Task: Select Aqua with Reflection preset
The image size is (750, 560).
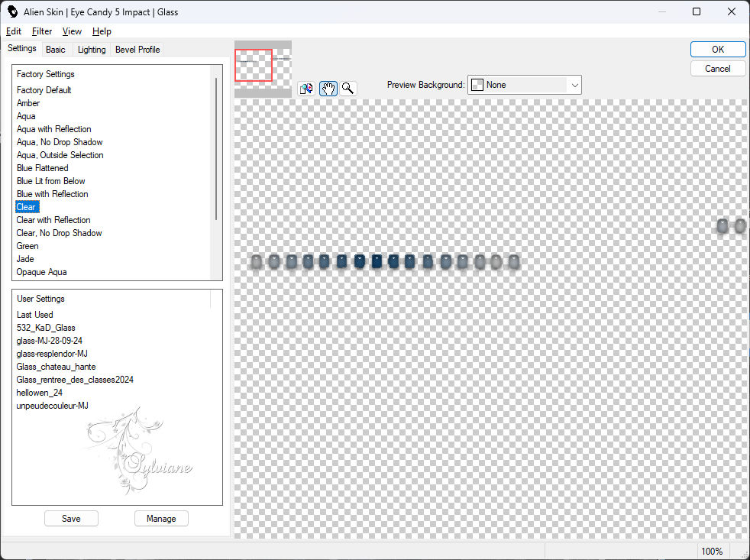Action: [53, 129]
